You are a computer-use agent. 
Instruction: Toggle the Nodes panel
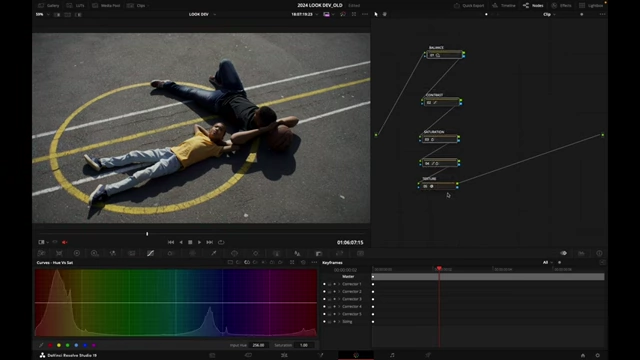(533, 5)
